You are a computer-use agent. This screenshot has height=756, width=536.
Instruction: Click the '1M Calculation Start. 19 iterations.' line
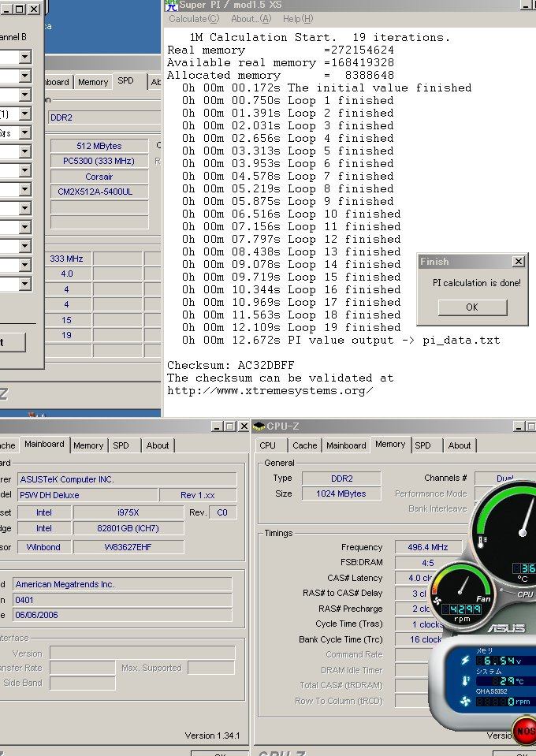pos(319,37)
